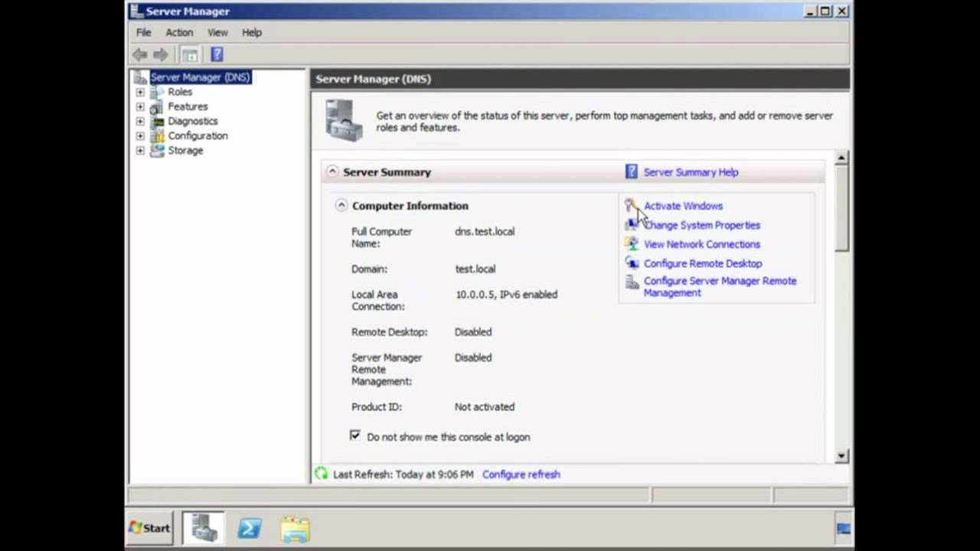Screen dimensions: 980x551
Task: Open the Action menu
Action: click(x=179, y=33)
